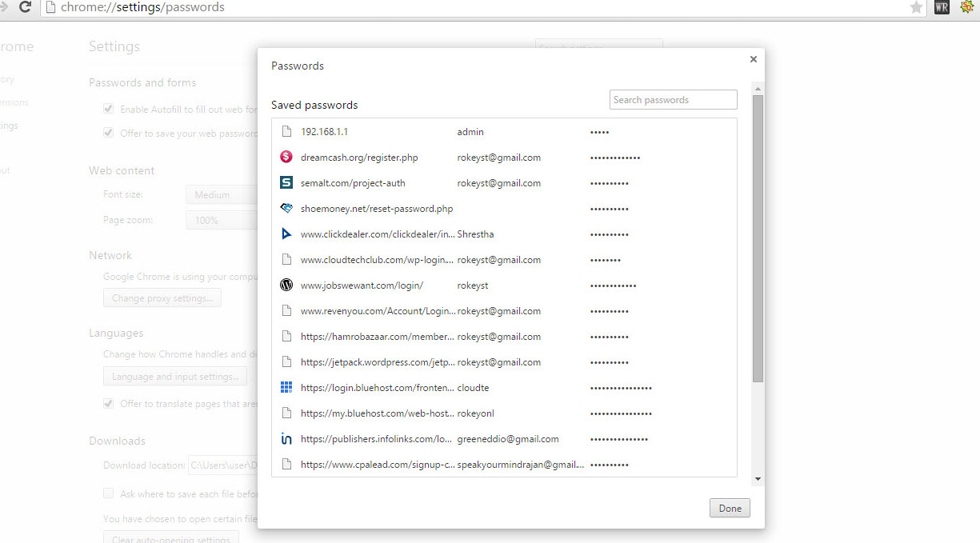Click the publishers.infolinks.com favicon

click(x=286, y=439)
